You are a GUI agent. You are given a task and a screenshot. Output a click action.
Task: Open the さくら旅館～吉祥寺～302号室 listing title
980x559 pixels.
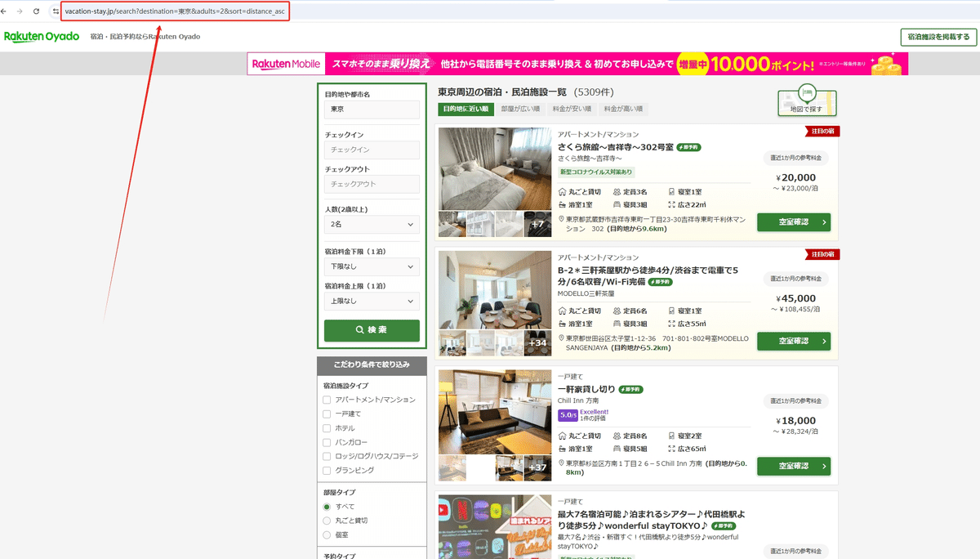(x=616, y=147)
